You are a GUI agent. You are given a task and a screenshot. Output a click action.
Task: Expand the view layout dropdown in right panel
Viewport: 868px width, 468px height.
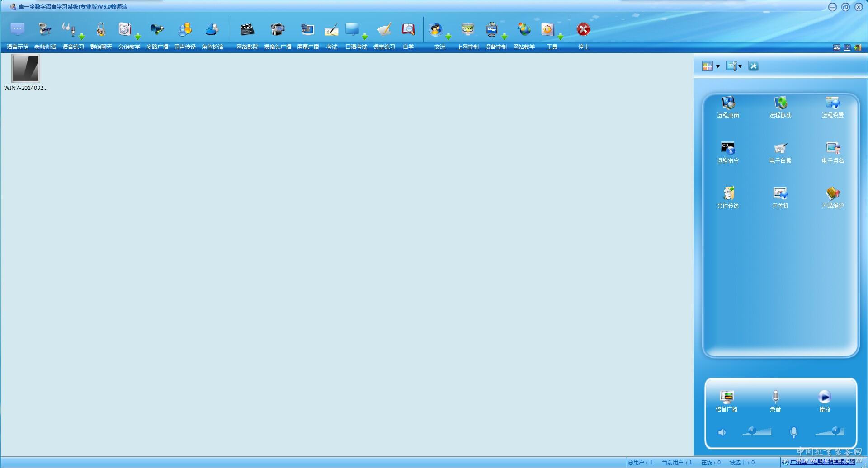click(x=718, y=66)
